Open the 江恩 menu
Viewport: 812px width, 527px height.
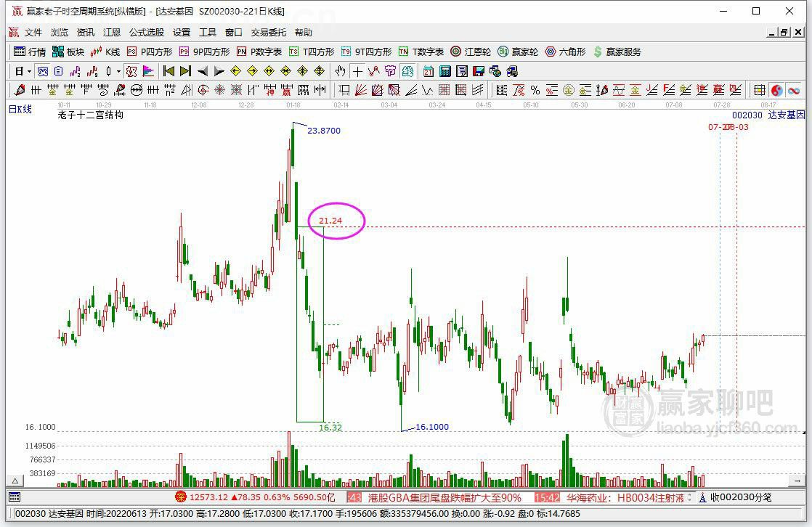coord(111,33)
